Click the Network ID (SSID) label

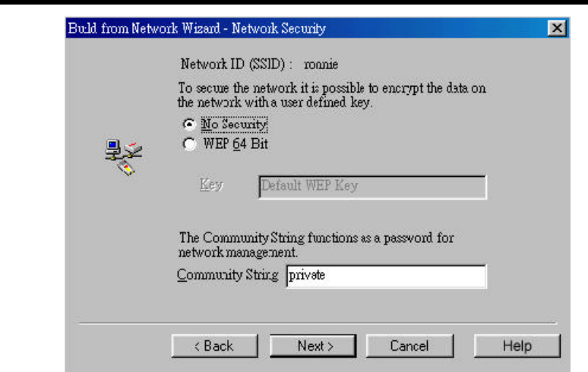coord(236,64)
